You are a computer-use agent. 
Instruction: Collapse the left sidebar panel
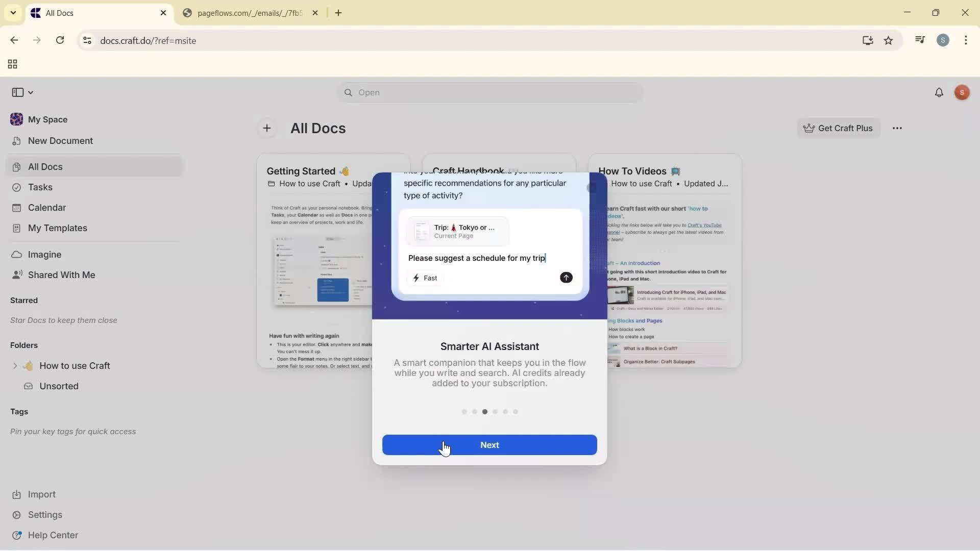click(x=18, y=92)
